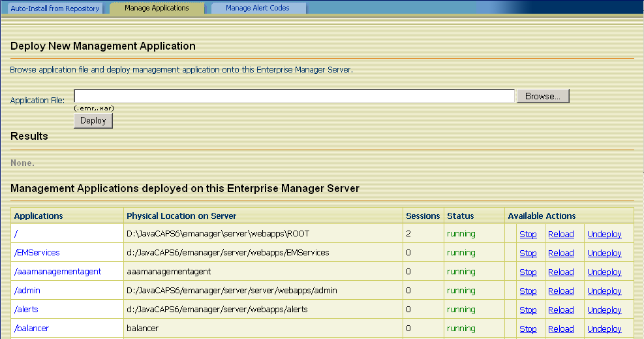Image resolution: width=644 pixels, height=339 pixels.
Task: Reload the / root application
Action: 561,234
